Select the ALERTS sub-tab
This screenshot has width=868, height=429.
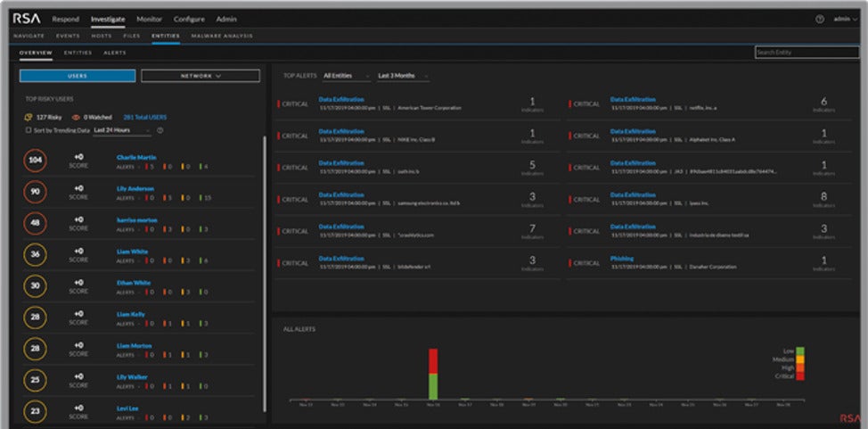[115, 53]
